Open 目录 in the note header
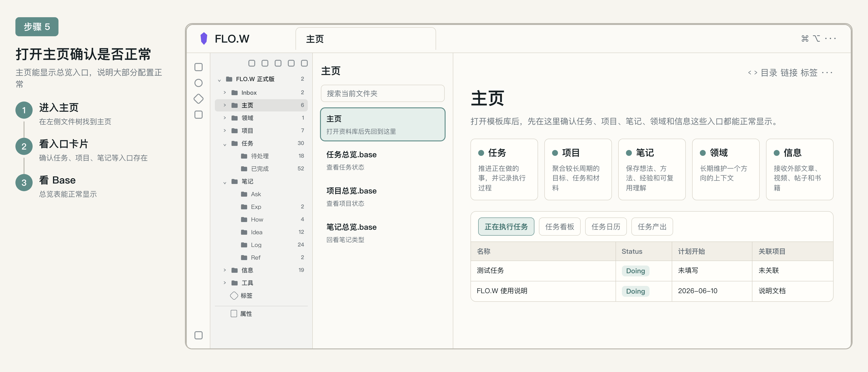Viewport: 868px width, 372px height. tap(769, 72)
